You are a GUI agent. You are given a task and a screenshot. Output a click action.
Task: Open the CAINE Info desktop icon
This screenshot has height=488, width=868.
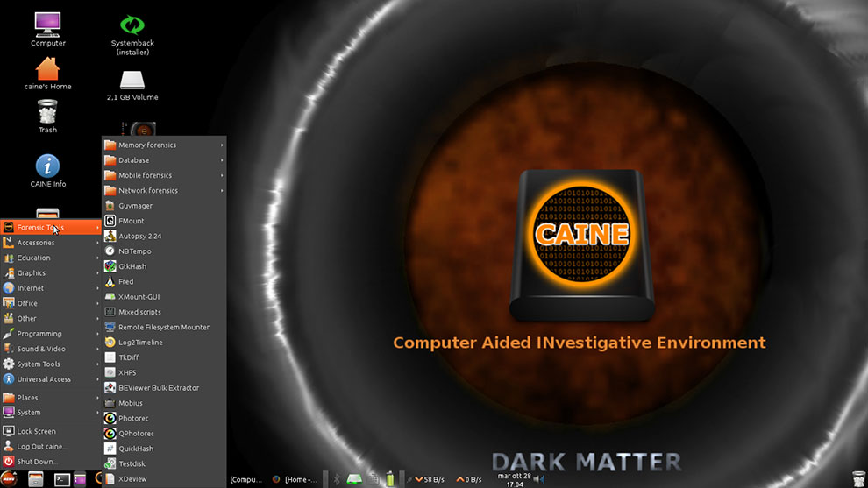47,171
